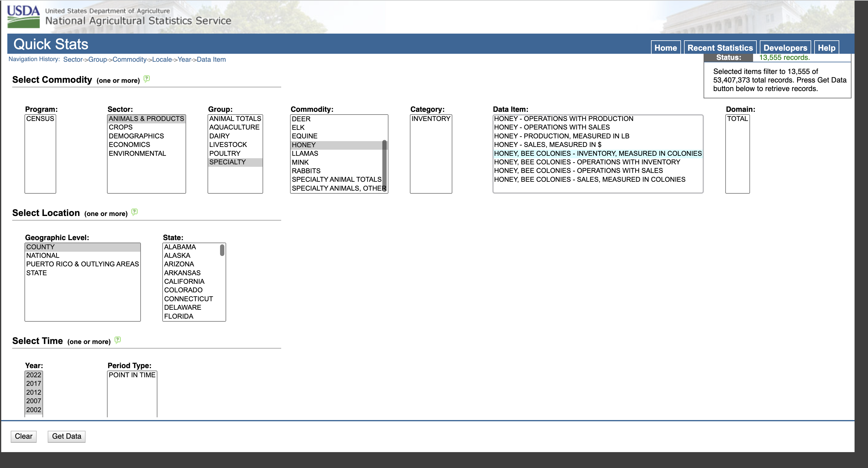The image size is (868, 468).
Task: Go to Group in navigation history
Action: pyautogui.click(x=97, y=60)
